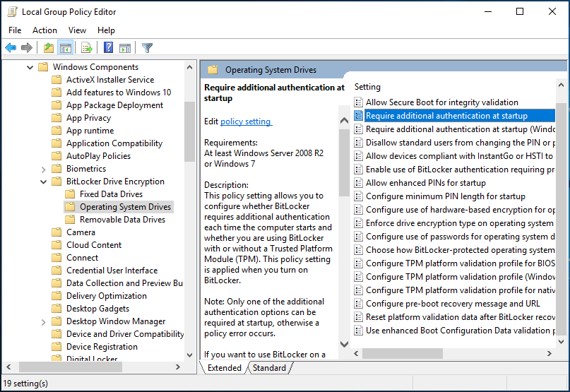Expand the Desktop Window Manager node
This screenshot has height=392, width=570.
point(44,321)
